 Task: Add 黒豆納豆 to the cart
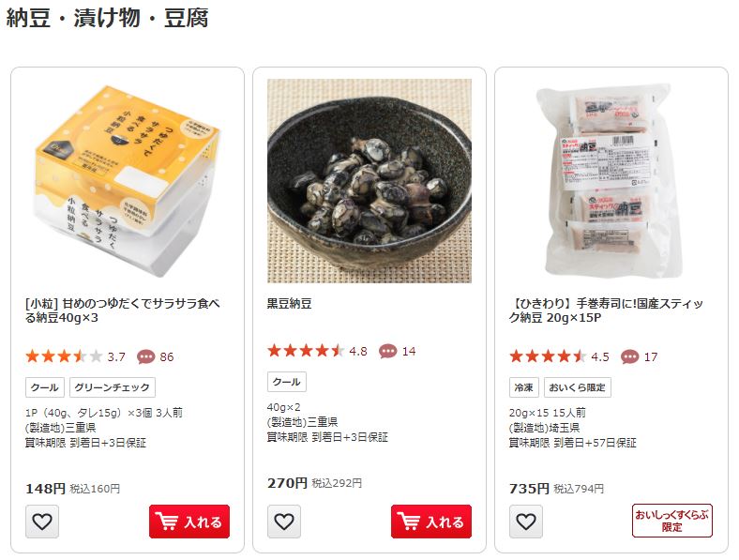431,522
